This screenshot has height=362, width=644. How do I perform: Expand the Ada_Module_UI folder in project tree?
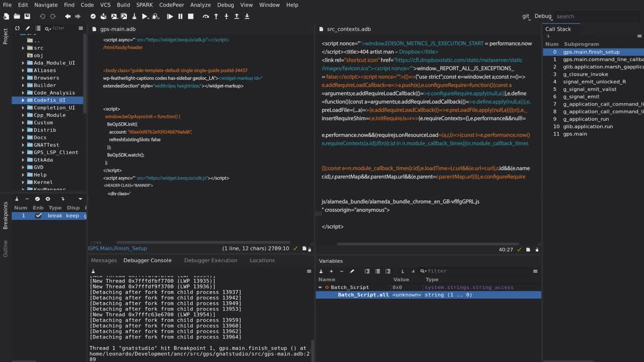point(23,63)
